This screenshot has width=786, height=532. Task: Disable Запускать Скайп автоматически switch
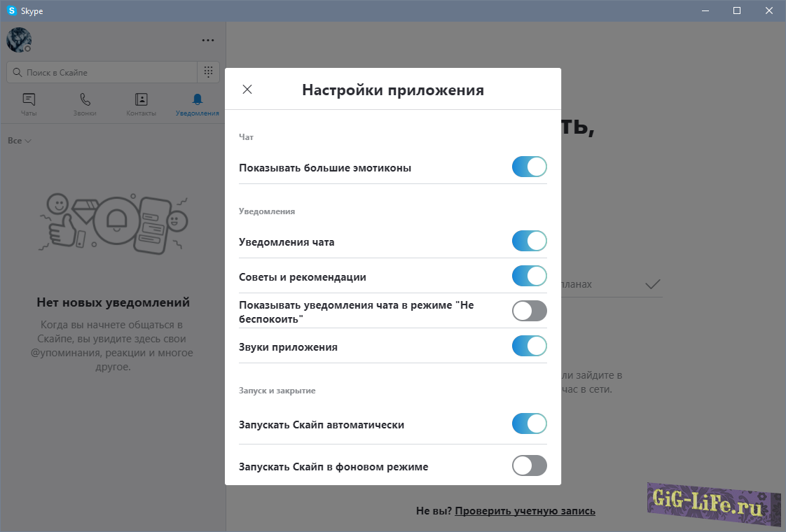[529, 424]
